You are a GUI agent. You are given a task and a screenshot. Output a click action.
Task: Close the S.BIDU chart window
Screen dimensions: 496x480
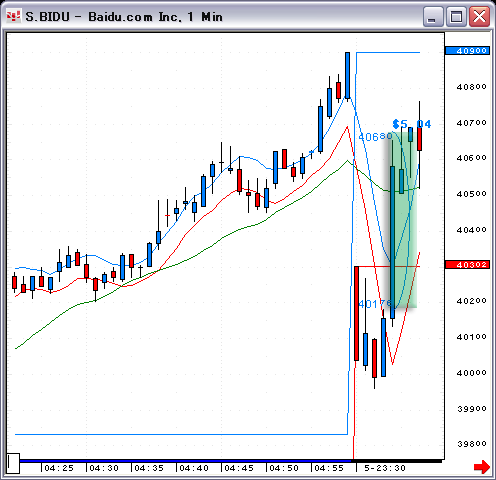point(479,17)
